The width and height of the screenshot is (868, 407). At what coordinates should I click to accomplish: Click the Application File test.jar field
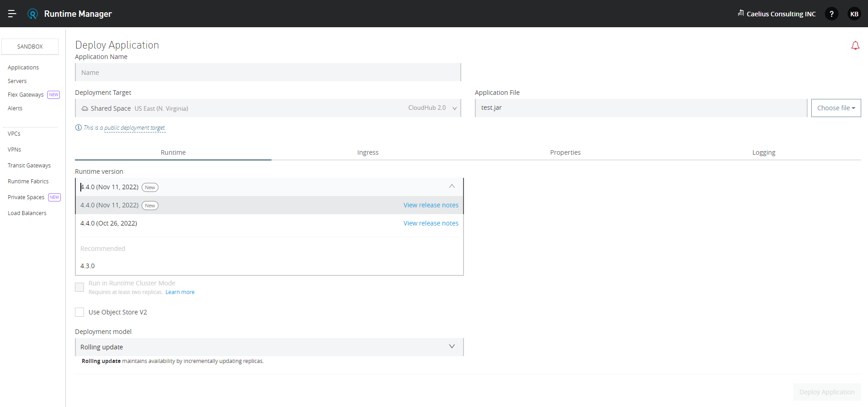tap(641, 108)
